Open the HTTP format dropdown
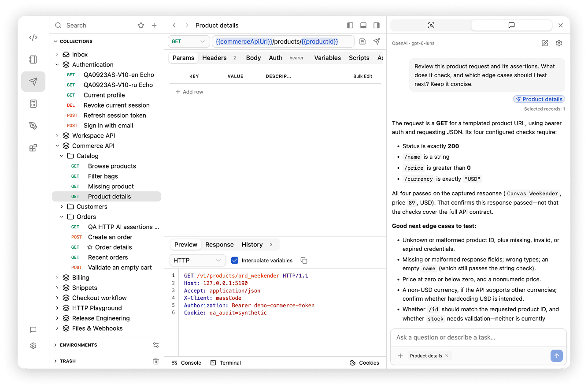Image resolution: width=588 pixels, height=388 pixels. click(x=198, y=261)
